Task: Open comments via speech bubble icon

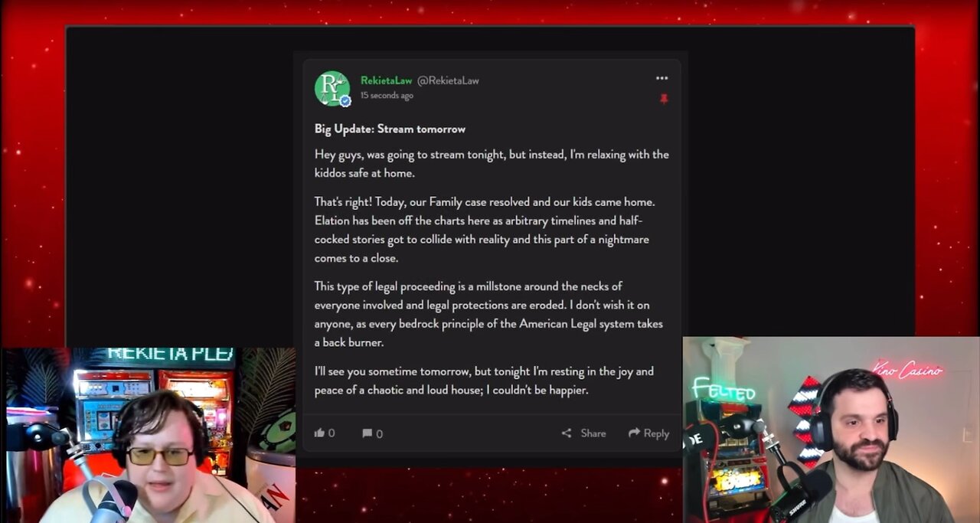Action: pyautogui.click(x=367, y=433)
